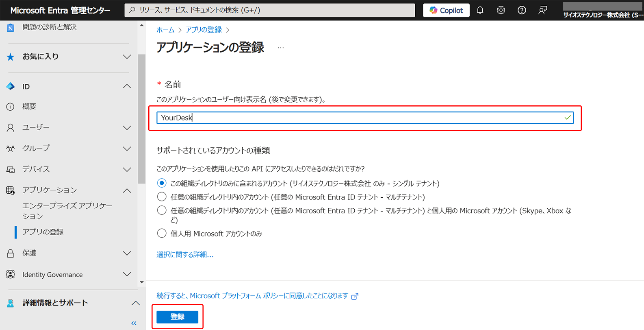Image resolution: width=644 pixels, height=330 pixels.
Task: Select multitenant plus personal accounts option
Action: (162, 210)
